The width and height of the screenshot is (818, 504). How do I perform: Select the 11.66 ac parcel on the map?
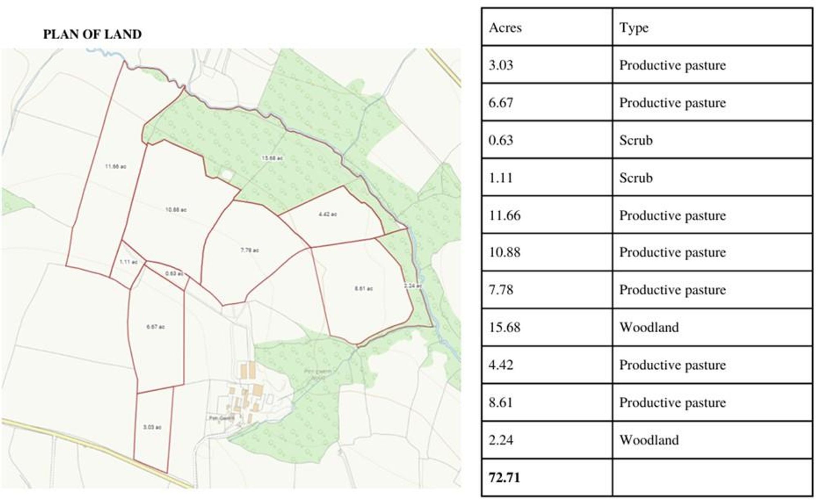click(116, 166)
